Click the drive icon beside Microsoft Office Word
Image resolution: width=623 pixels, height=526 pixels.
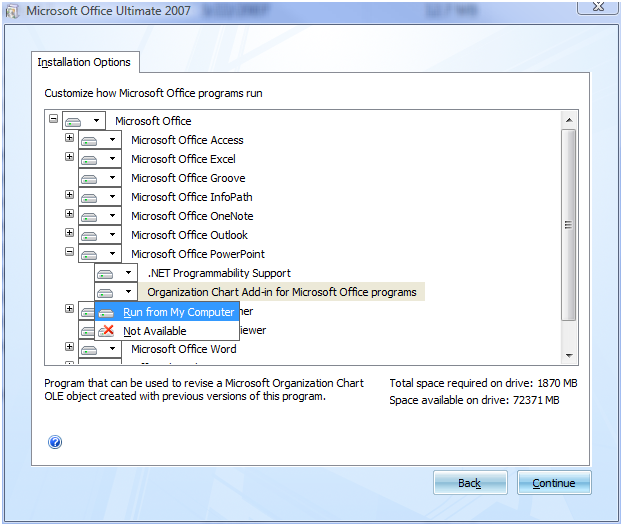tap(89, 350)
